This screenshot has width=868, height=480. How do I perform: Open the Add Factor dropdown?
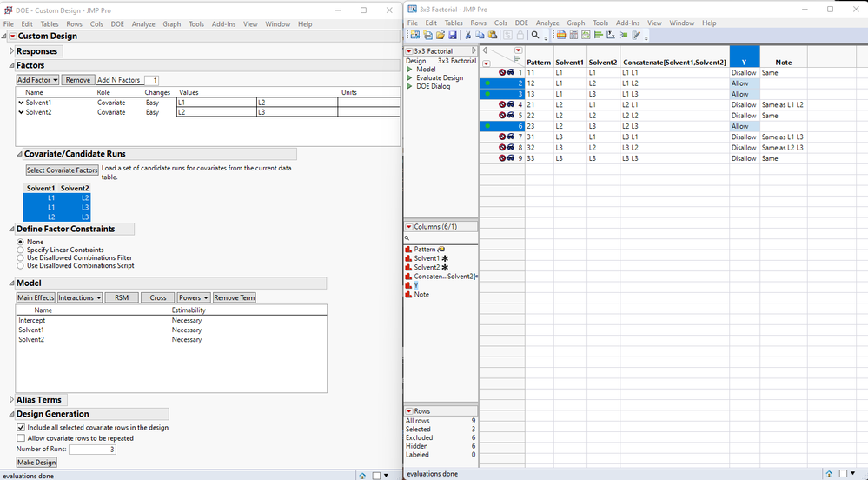coord(38,80)
